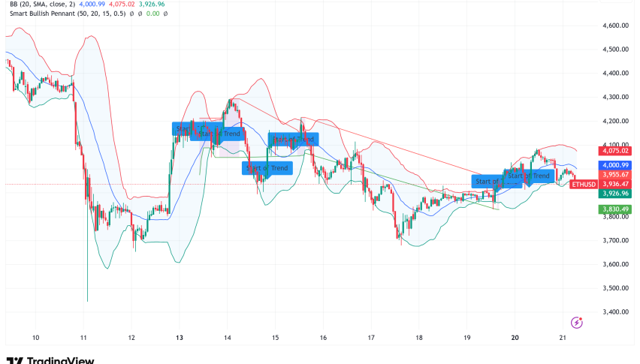Click the lowest Start of Trend label, left of 15
The image size is (640, 364).
[266, 168]
